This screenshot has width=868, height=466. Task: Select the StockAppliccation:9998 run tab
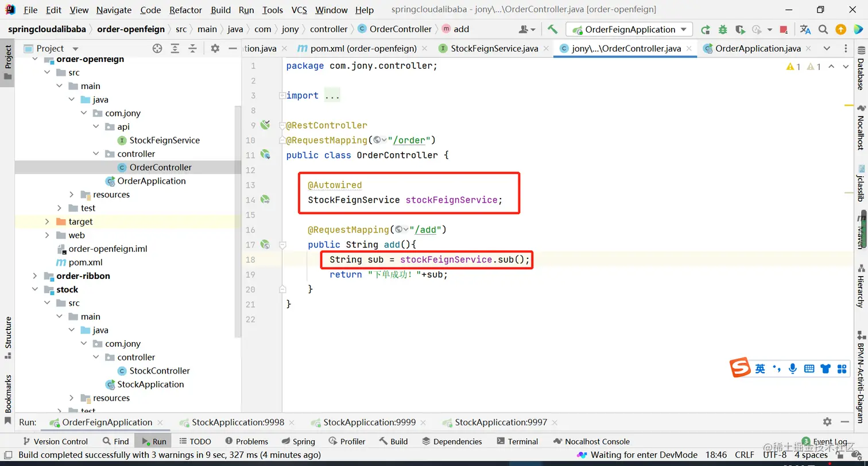pyautogui.click(x=238, y=422)
